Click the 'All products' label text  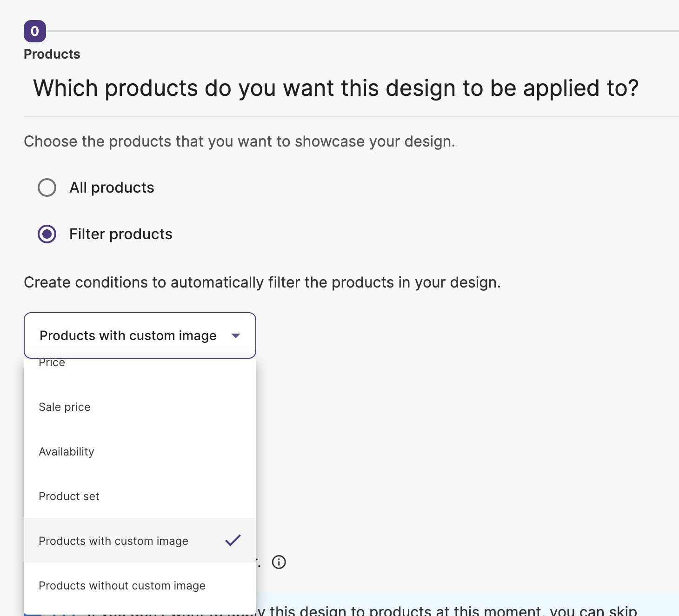pyautogui.click(x=112, y=187)
